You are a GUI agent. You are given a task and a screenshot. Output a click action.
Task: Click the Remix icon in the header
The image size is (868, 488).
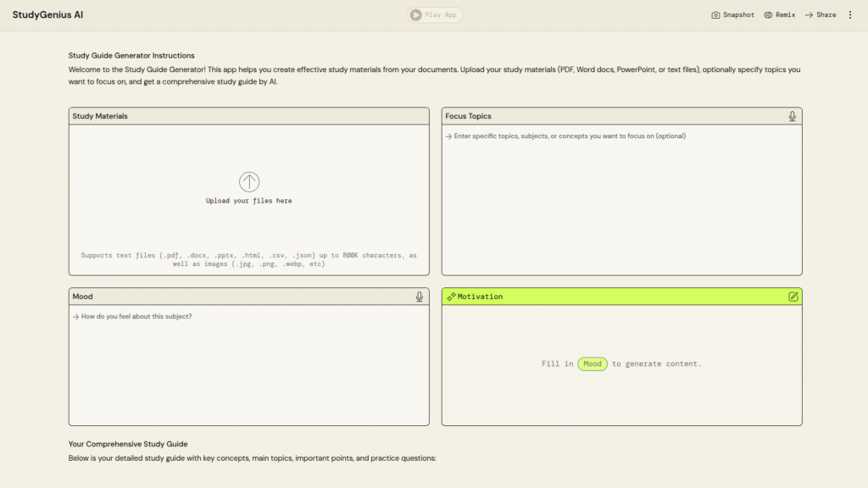click(x=768, y=15)
